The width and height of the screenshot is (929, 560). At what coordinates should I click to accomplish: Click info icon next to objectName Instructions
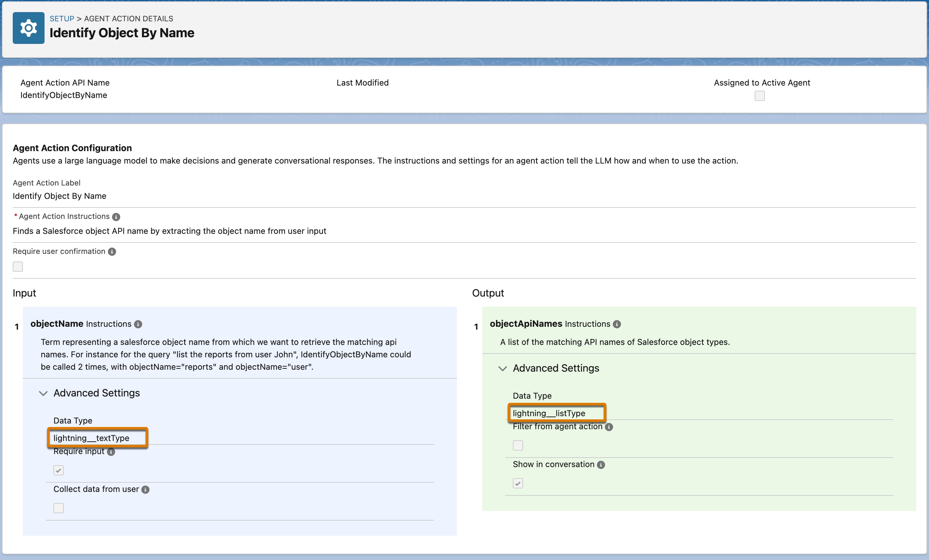[138, 324]
